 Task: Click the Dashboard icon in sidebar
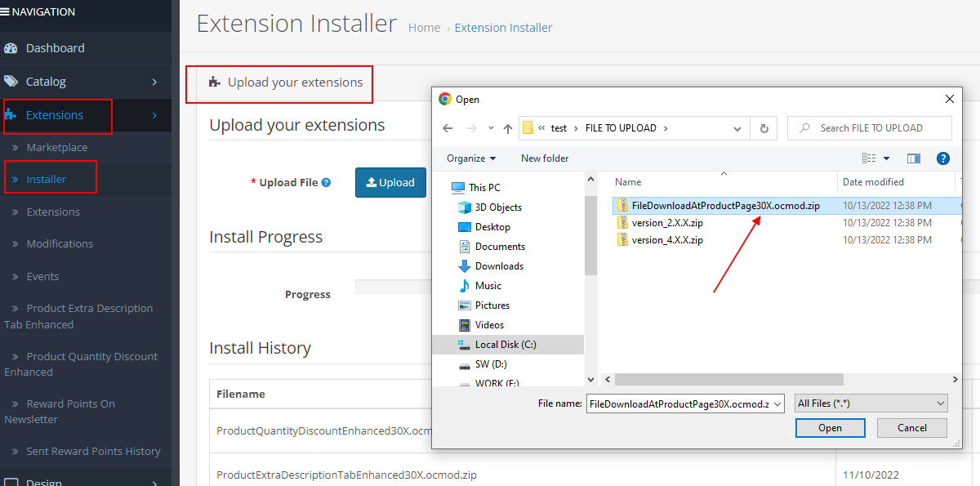click(11, 48)
